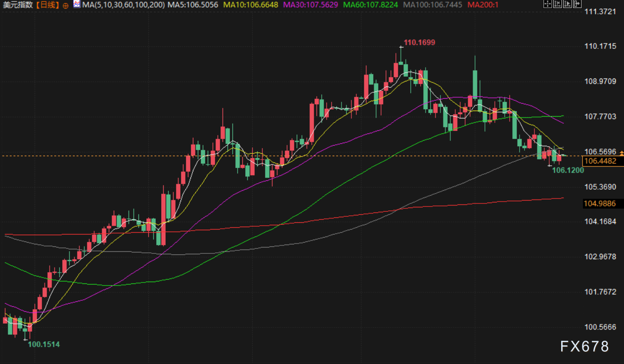Select the truncated MA200 legend entry
The image size is (624, 364).
[x=483, y=5]
